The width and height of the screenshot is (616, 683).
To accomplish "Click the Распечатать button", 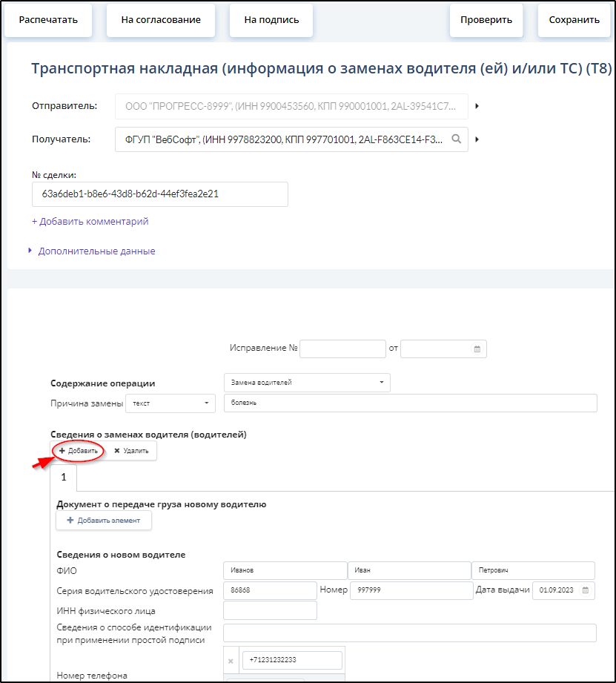I will click(48, 19).
